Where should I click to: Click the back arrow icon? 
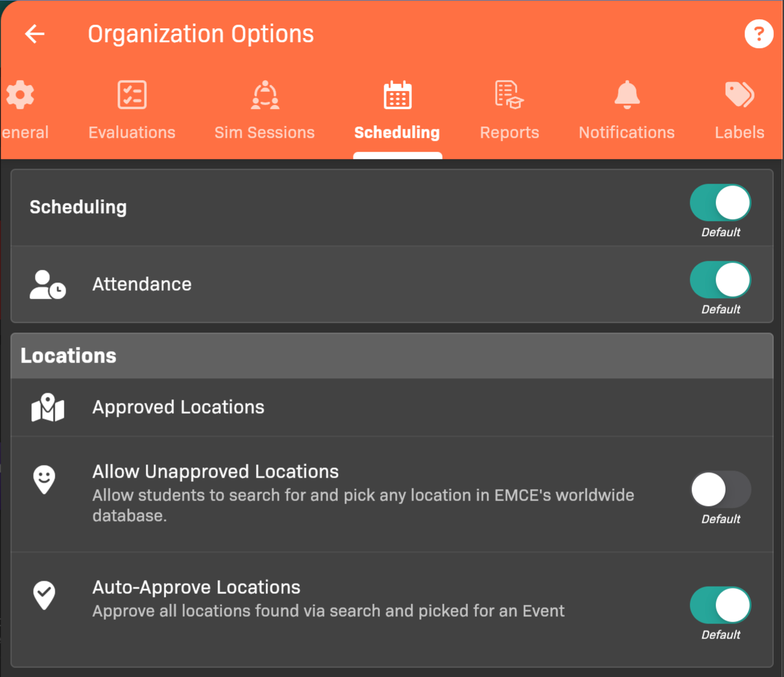[x=35, y=34]
